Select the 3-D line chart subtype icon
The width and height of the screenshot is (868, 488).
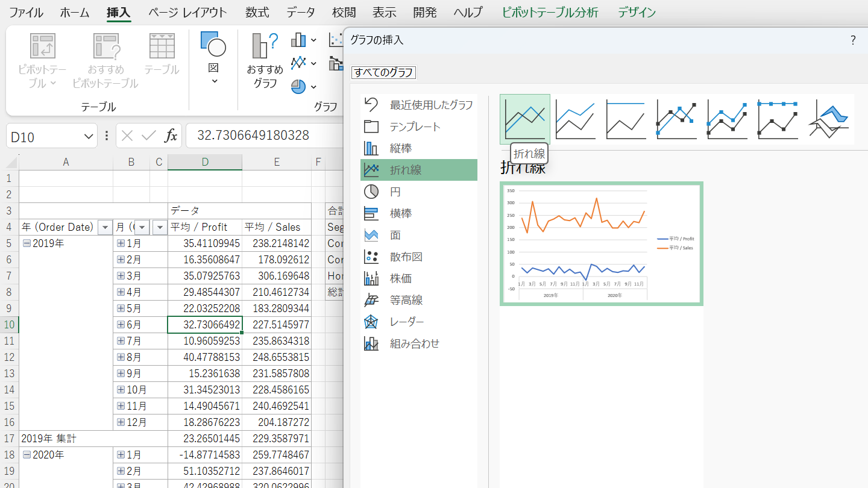[829, 119]
